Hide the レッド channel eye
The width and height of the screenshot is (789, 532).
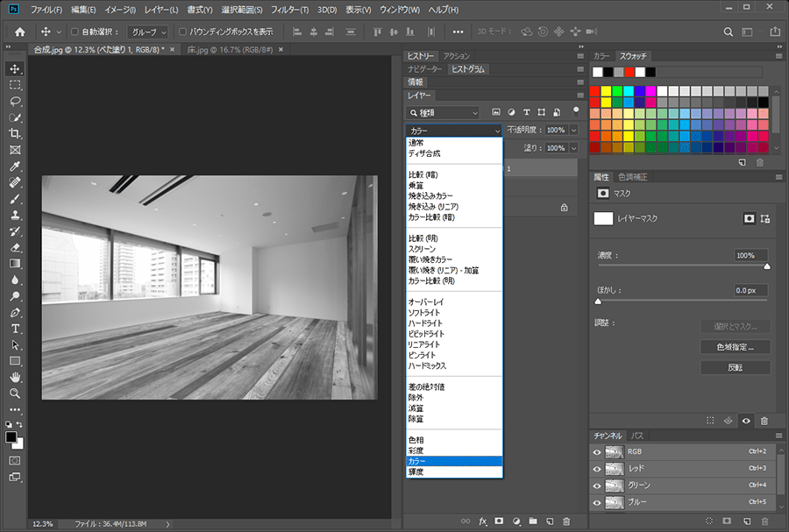597,469
